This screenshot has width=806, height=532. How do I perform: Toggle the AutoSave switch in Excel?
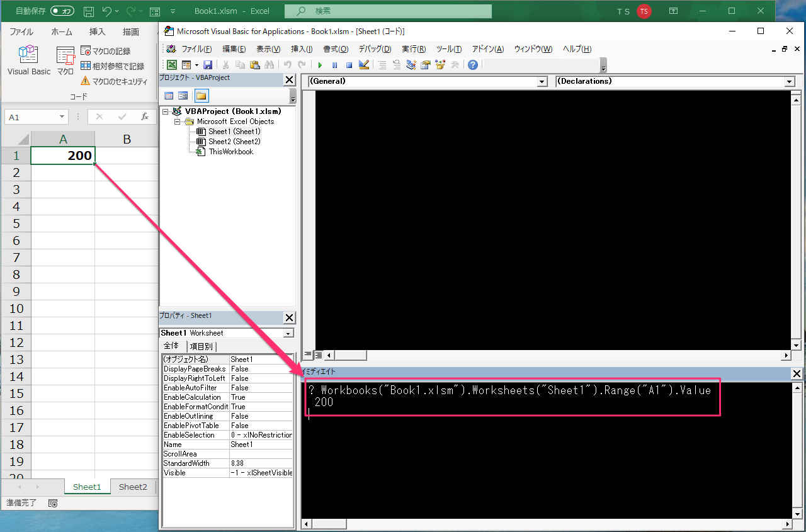coord(62,11)
